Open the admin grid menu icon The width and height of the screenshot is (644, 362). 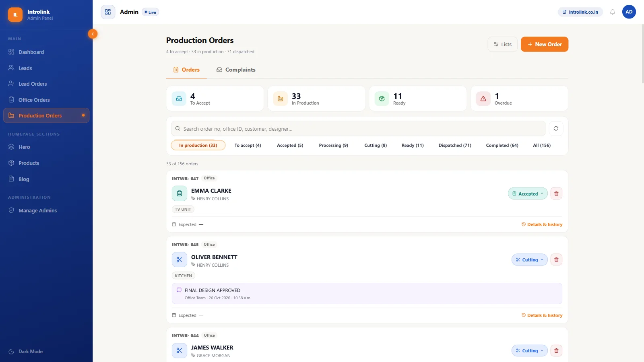coord(108,12)
